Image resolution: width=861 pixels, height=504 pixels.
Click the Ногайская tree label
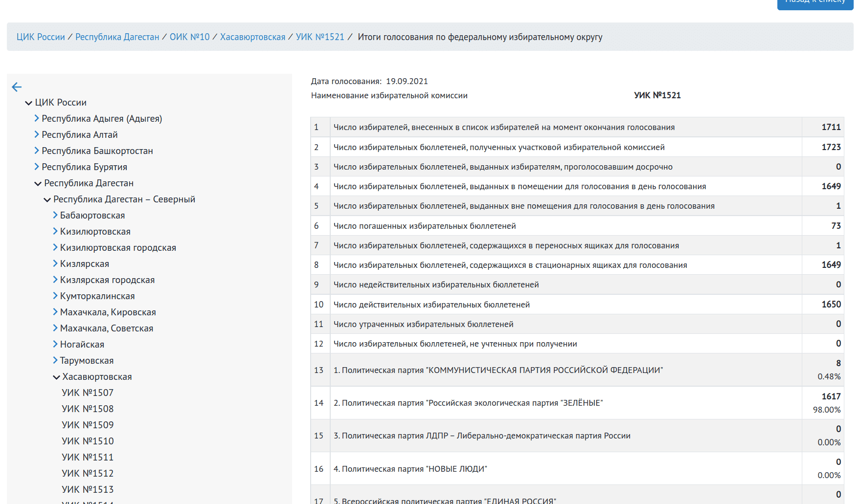[82, 344]
